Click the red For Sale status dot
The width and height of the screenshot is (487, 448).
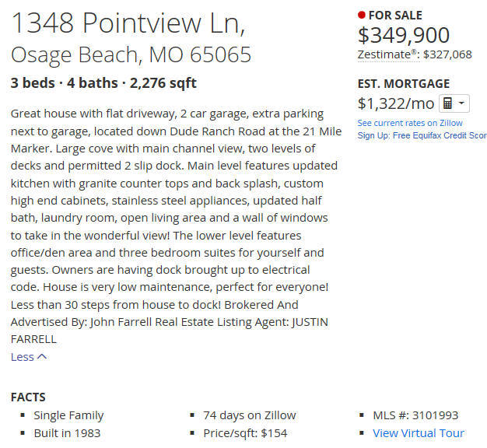tap(361, 15)
